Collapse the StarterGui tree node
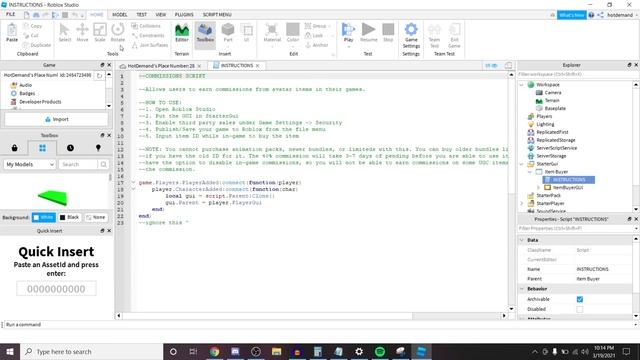Image resolution: width=640 pixels, height=360 pixels. [522, 164]
